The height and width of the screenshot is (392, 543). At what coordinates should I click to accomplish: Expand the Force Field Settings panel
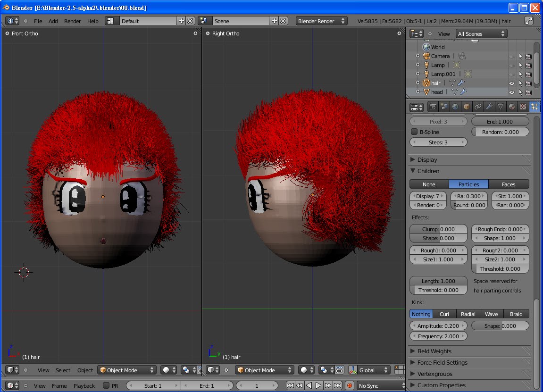click(x=413, y=363)
